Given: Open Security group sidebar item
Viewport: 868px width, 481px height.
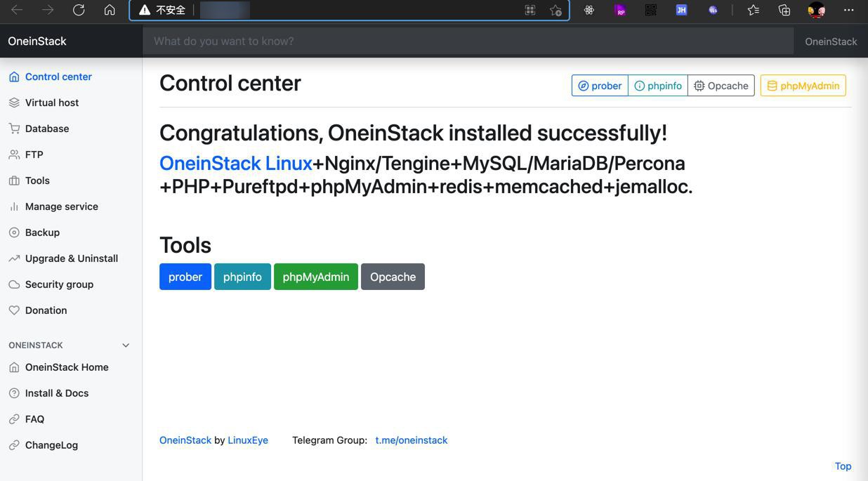Looking at the screenshot, I should [x=59, y=284].
